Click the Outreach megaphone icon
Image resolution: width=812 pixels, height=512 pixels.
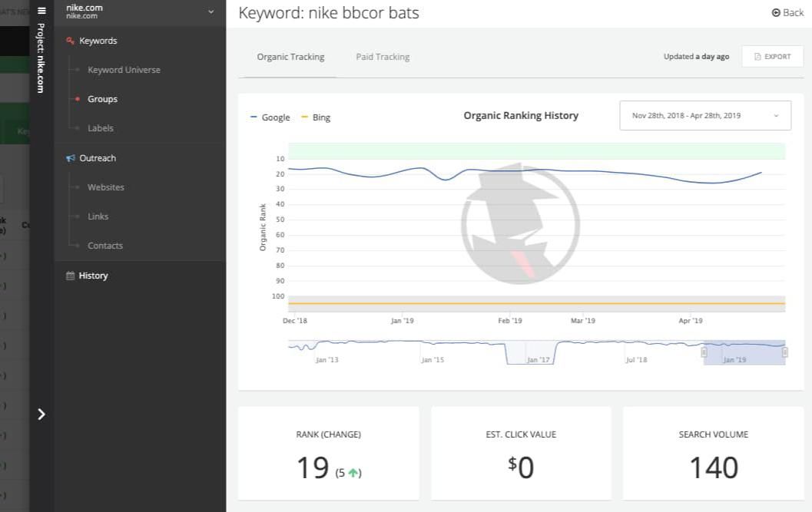coord(71,158)
